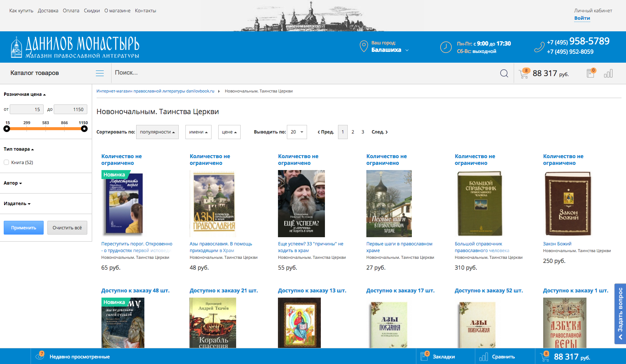The height and width of the screenshot is (364, 626).
Task: Click the right price slider handle
Action: 84,129
